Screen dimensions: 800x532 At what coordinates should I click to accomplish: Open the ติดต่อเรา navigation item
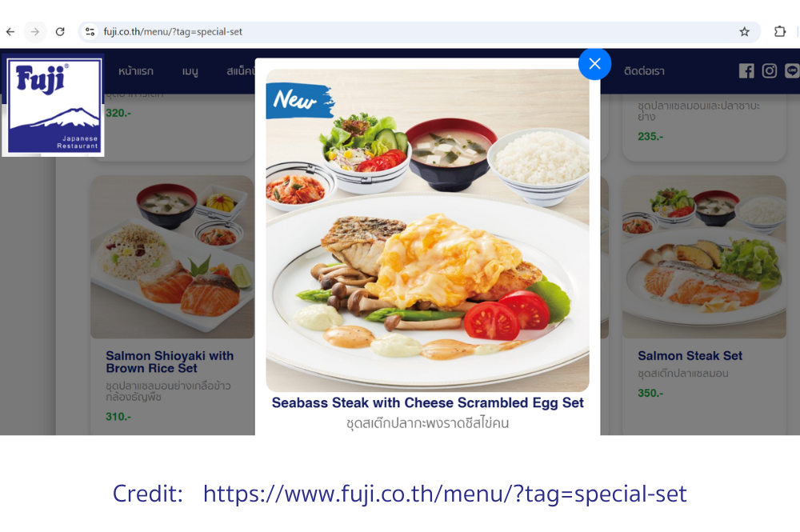pos(644,71)
